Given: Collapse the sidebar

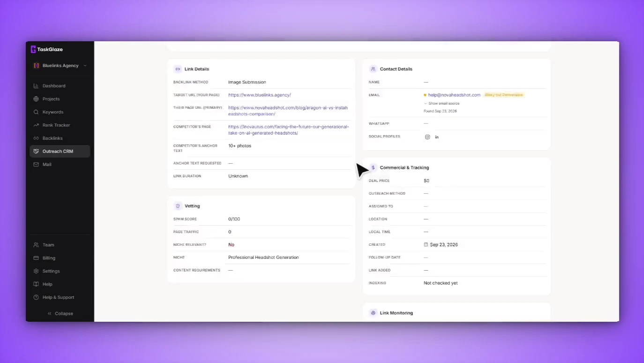Looking at the screenshot, I should [60, 313].
